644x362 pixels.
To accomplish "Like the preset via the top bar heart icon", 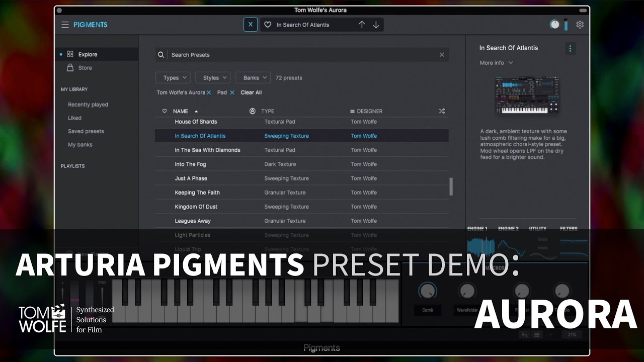I will coord(268,25).
